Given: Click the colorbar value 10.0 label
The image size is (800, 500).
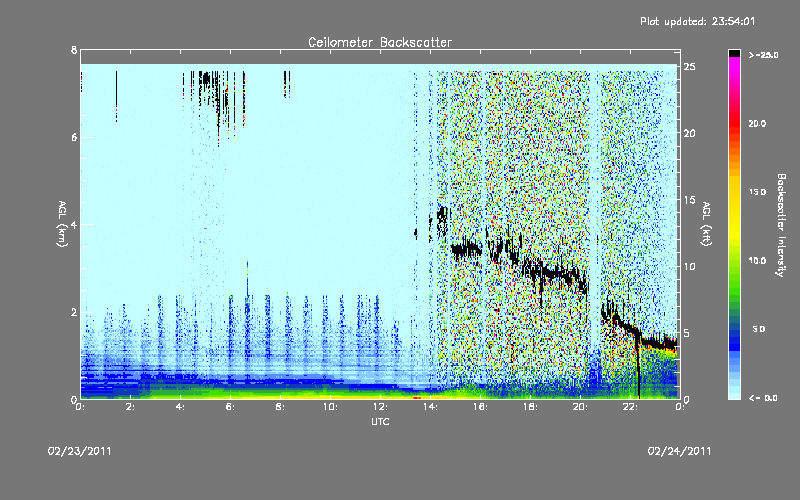Looking at the screenshot, I should click(x=757, y=261).
